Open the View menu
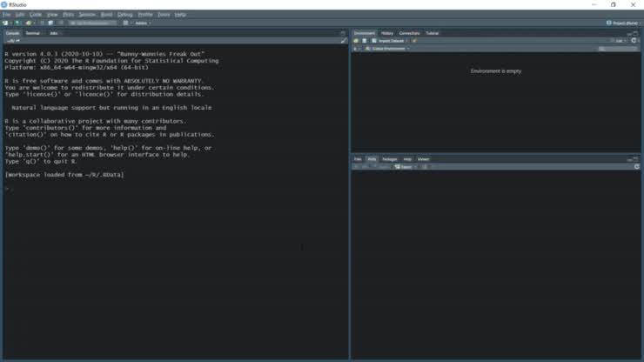The image size is (644, 362). tap(52, 15)
